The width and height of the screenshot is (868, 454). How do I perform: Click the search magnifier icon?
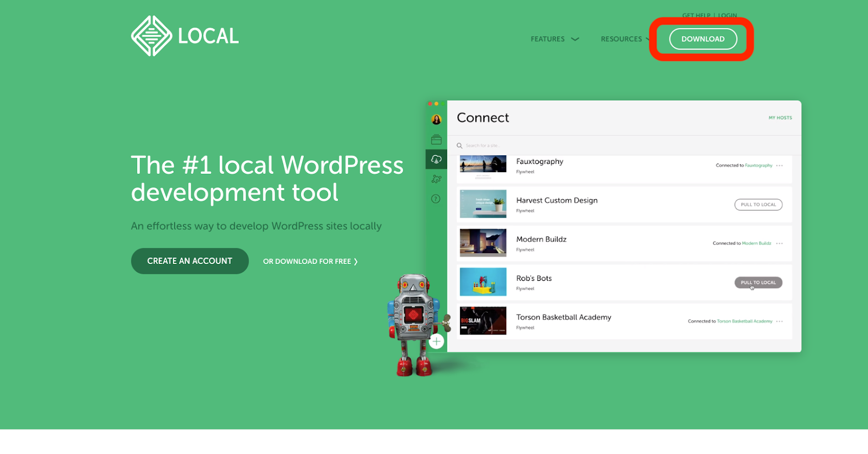coord(459,146)
